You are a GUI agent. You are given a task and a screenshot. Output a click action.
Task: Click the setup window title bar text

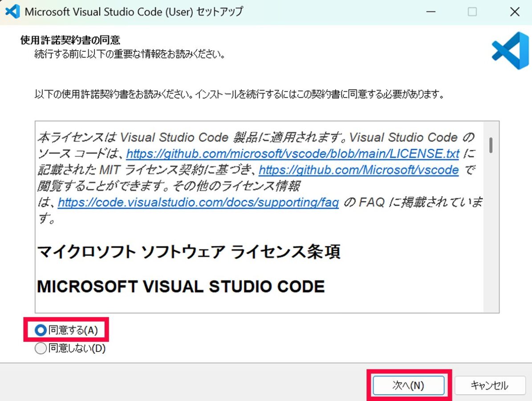coord(134,12)
